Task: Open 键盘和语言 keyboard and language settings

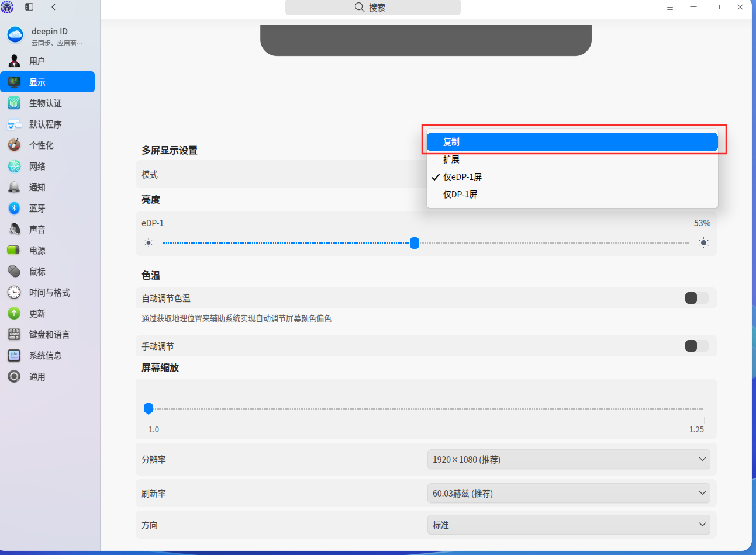Action: (47, 334)
